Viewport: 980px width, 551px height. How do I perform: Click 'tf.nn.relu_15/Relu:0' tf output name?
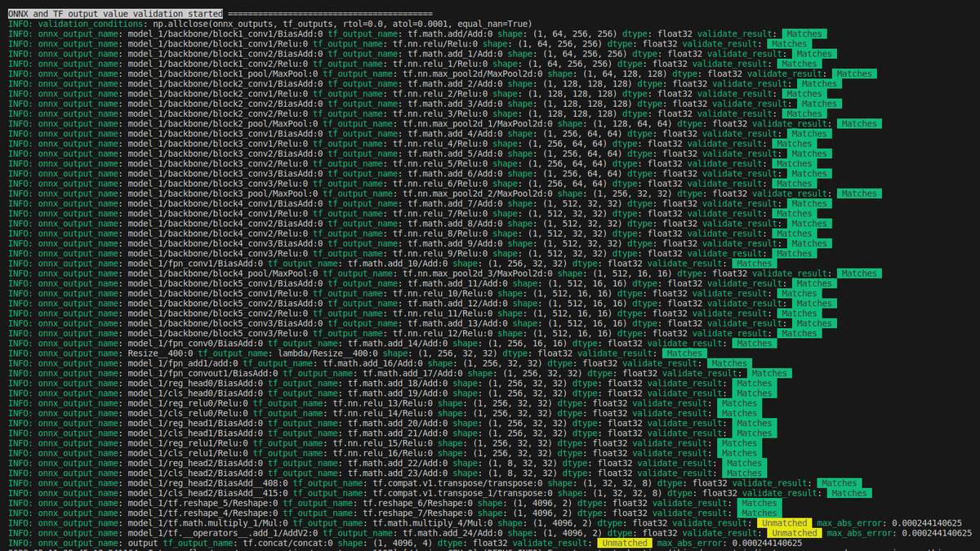pyautogui.click(x=383, y=442)
